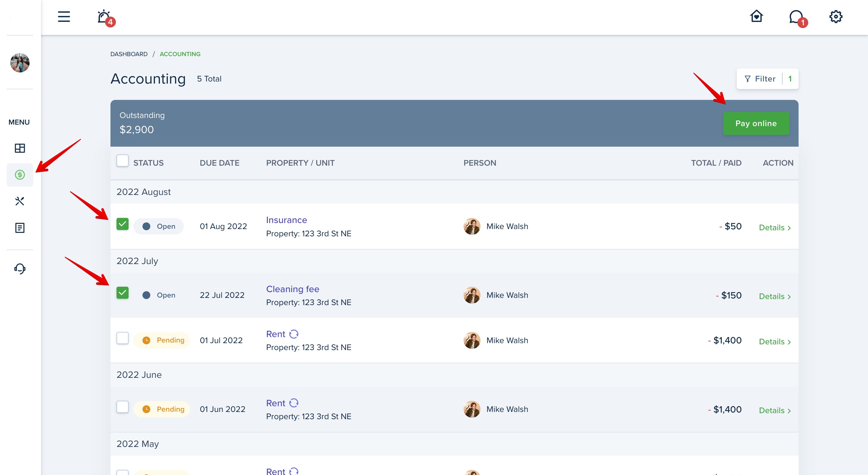The height and width of the screenshot is (475, 868).
Task: Open Details for 01 Jun 2022 Rent
Action: point(775,410)
